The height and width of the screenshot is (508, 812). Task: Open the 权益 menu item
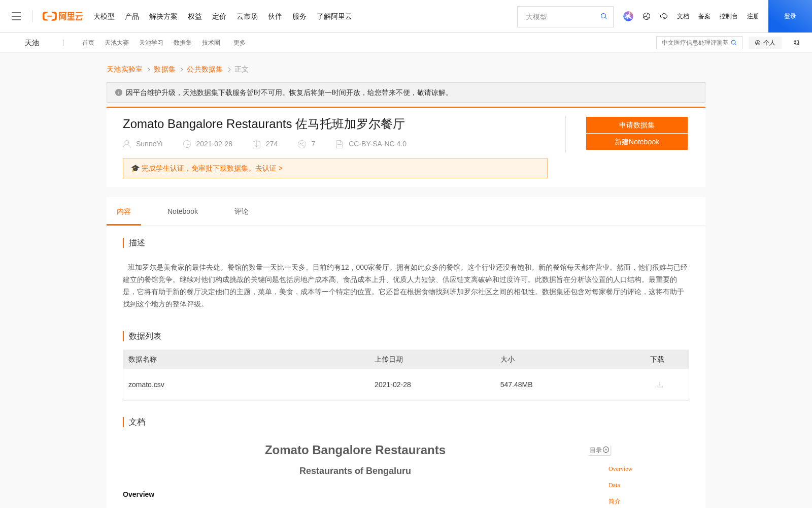coord(195,16)
